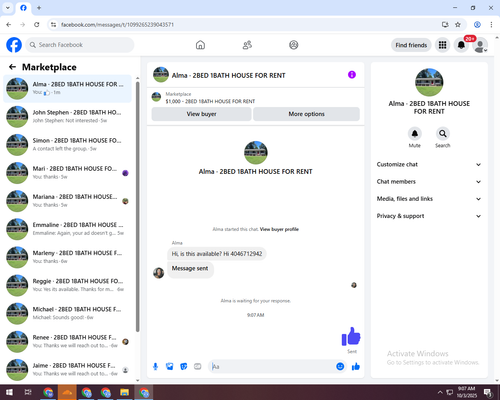Click the More options button

(x=306, y=114)
